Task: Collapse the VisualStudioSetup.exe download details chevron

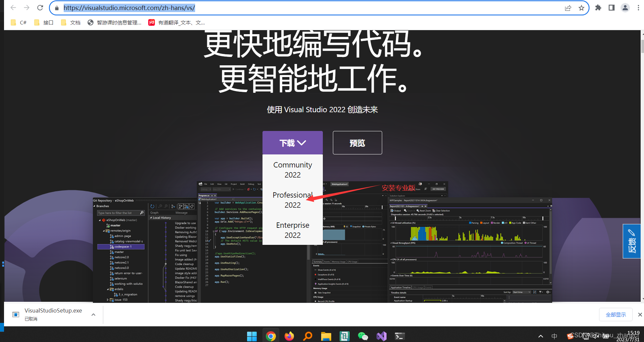Action: 93,314
